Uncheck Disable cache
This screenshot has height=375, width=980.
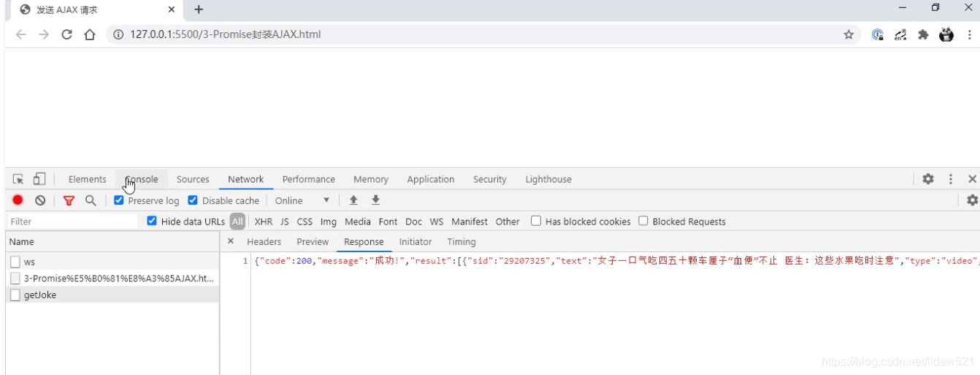(x=193, y=200)
